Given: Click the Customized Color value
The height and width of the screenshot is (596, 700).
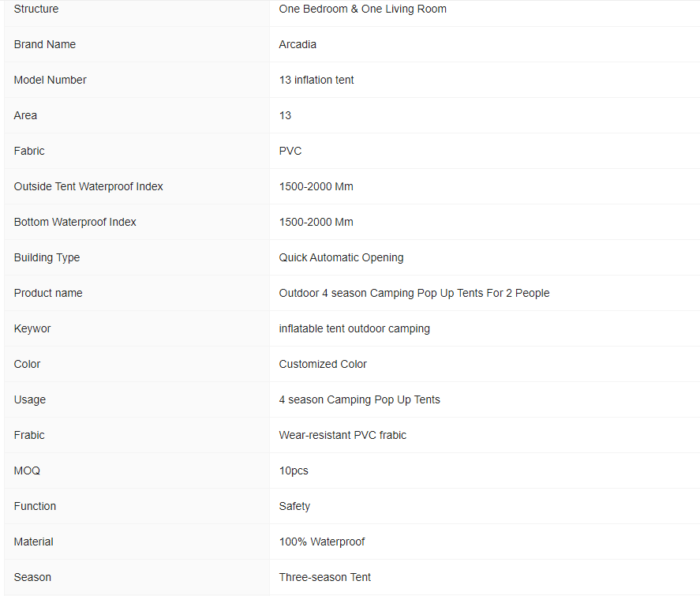Looking at the screenshot, I should [x=323, y=364].
